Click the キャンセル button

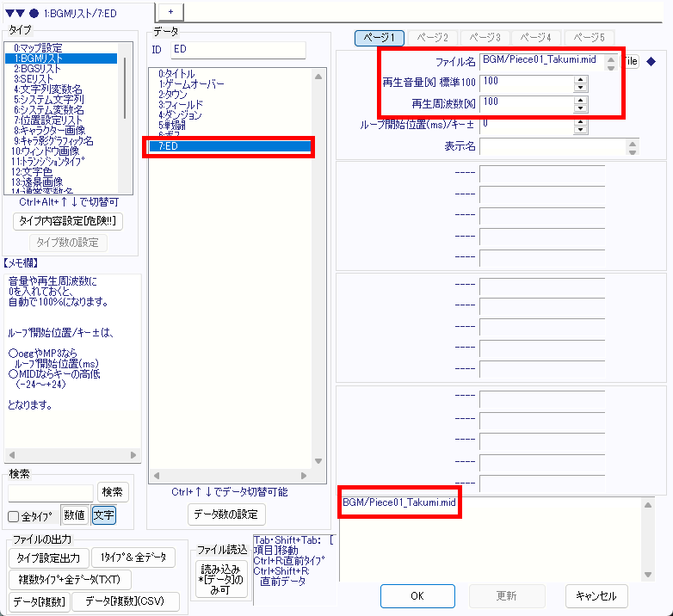(596, 595)
